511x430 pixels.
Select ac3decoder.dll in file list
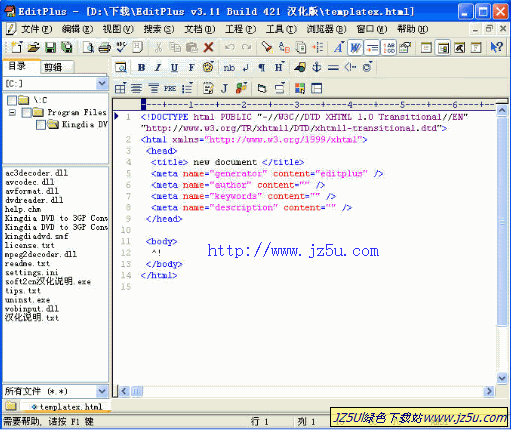pos(36,173)
